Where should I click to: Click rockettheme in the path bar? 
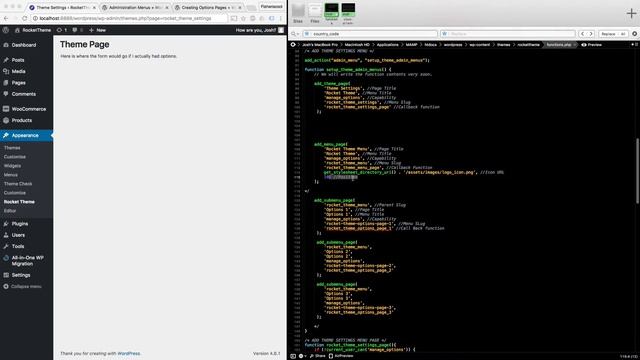(x=529, y=44)
